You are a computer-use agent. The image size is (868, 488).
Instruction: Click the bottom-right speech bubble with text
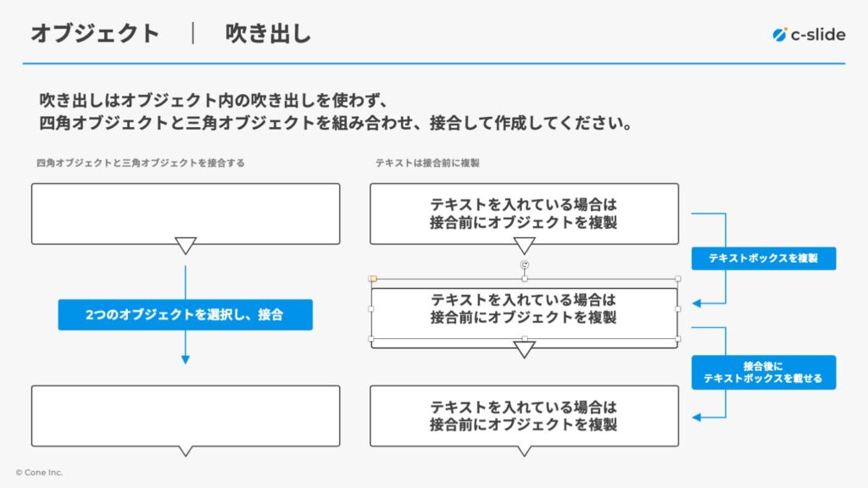(524, 419)
